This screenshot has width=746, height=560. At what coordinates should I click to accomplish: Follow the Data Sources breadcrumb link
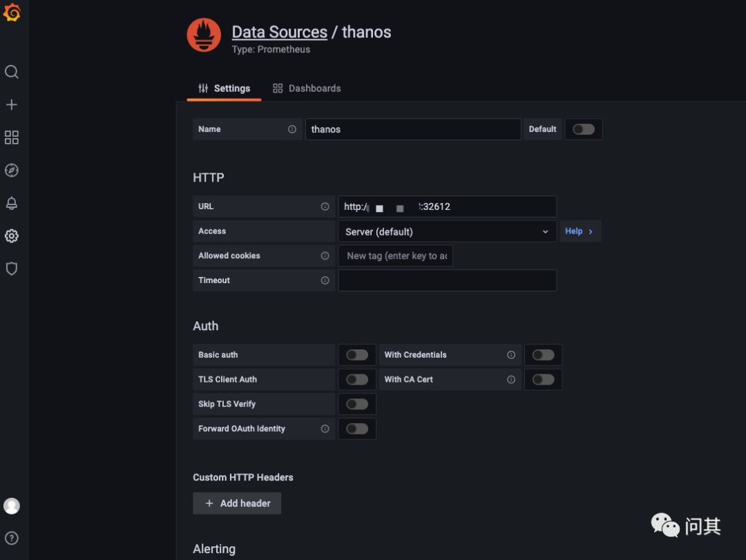click(279, 32)
